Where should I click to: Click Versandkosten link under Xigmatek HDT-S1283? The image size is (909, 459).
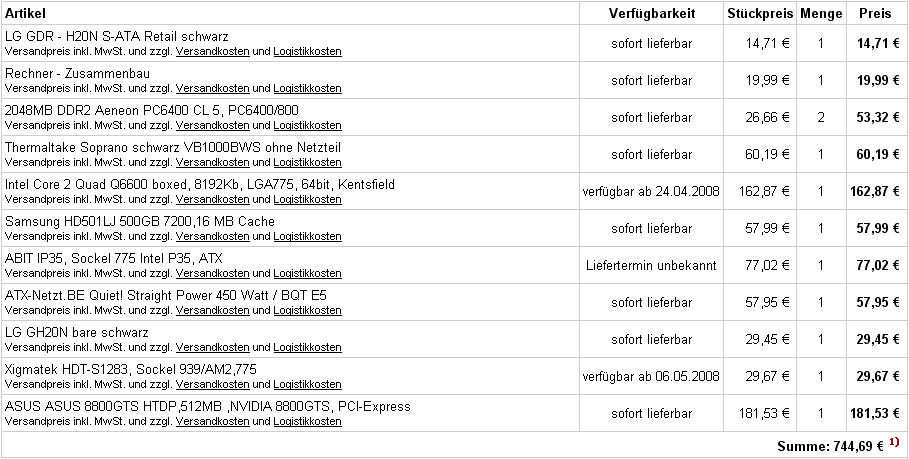coord(213,385)
